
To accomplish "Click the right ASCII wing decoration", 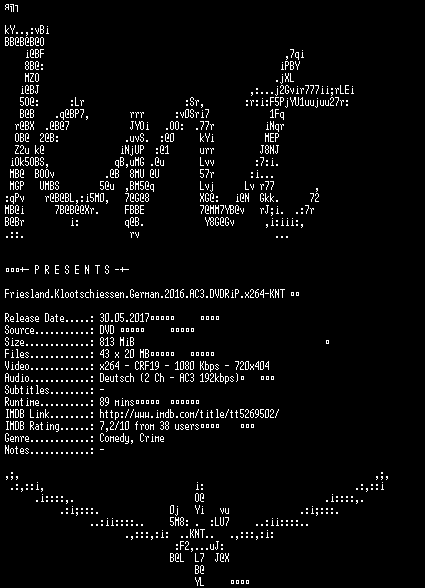I will 309,506.
